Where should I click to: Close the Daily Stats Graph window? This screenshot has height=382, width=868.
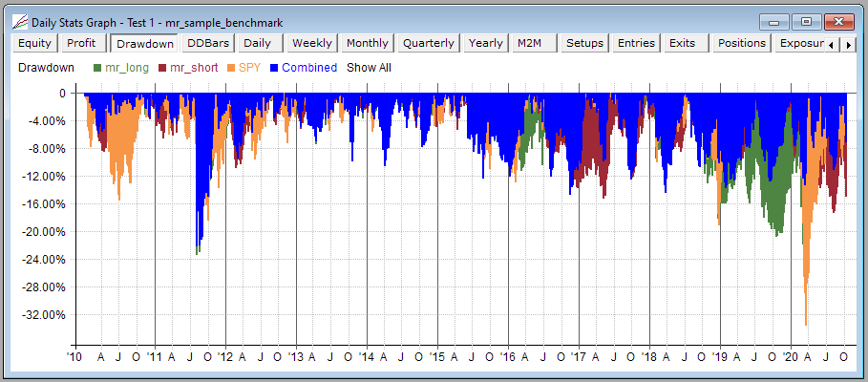tap(837, 20)
